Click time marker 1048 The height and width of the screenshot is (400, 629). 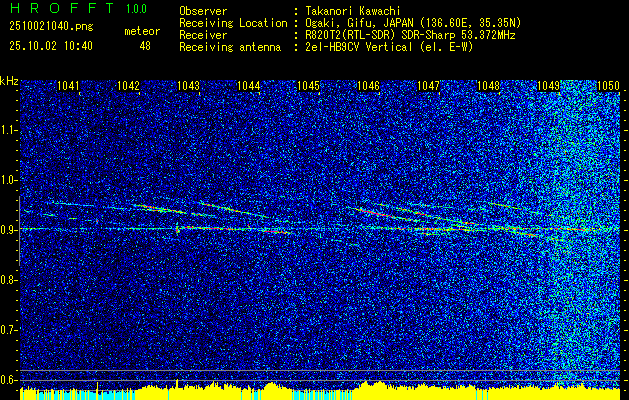click(x=489, y=86)
